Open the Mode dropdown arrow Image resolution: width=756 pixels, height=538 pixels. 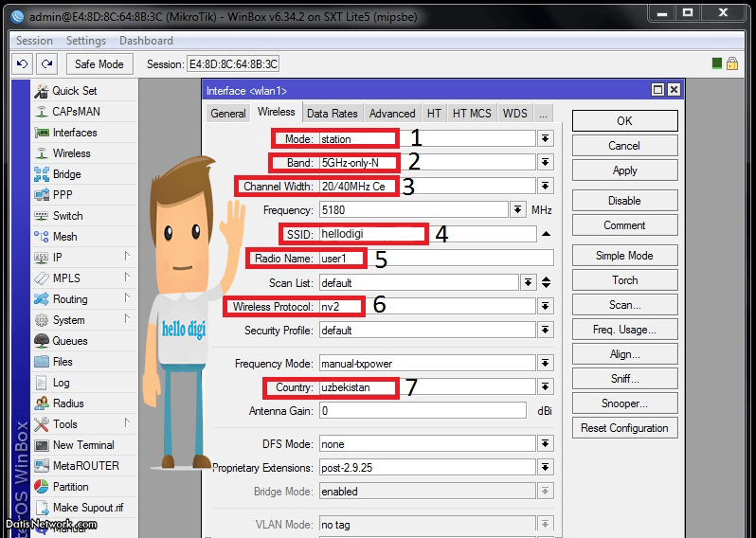coord(545,139)
